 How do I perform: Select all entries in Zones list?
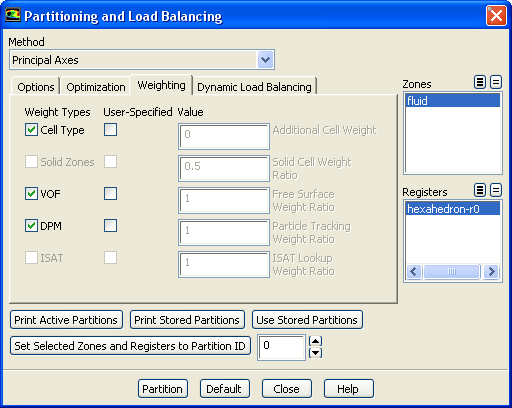[x=480, y=82]
